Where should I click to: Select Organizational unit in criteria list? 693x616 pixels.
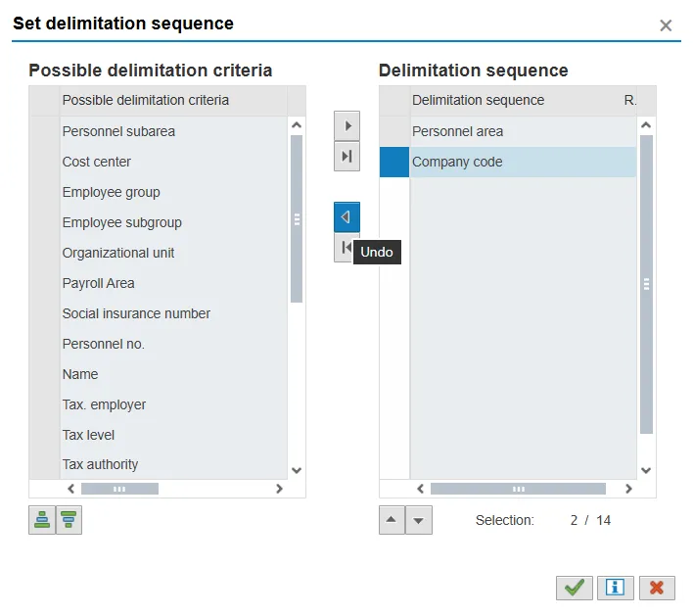pos(118,253)
